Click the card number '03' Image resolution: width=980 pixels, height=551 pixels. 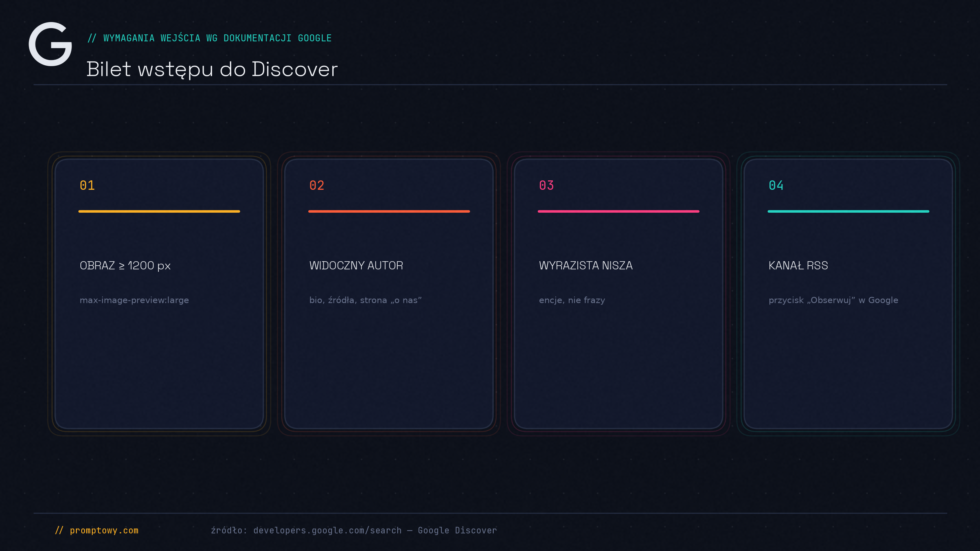(546, 185)
